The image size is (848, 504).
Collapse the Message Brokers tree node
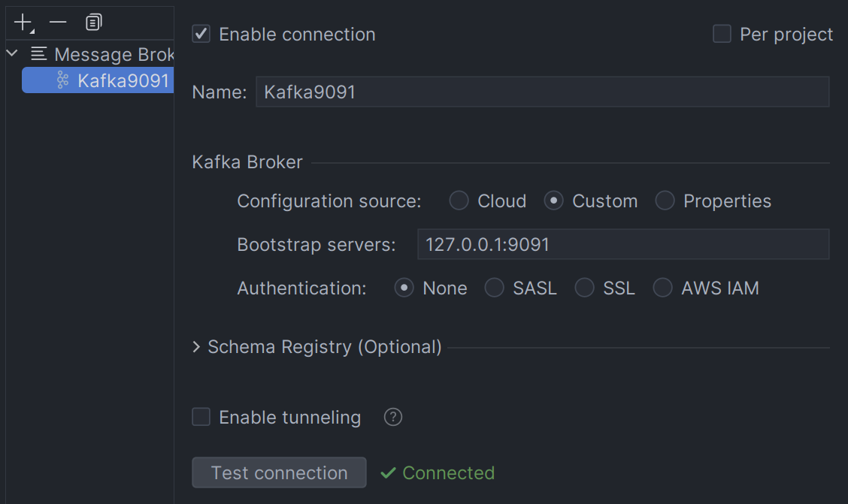[x=12, y=54]
